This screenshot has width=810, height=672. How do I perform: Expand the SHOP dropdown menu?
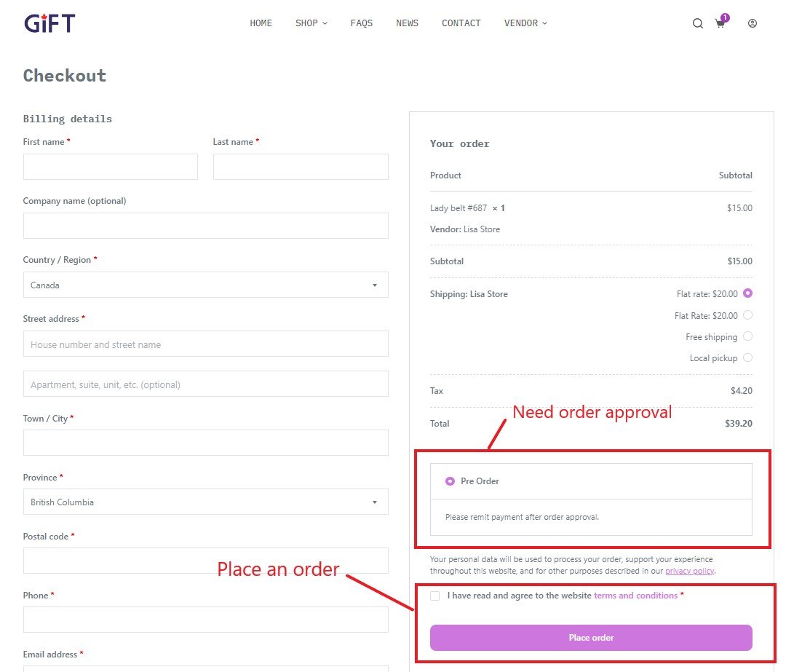tap(311, 23)
